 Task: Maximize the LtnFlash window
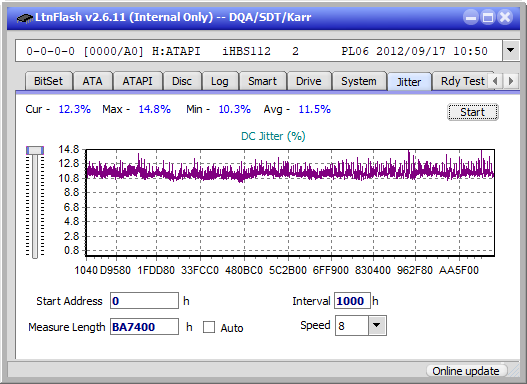point(488,17)
